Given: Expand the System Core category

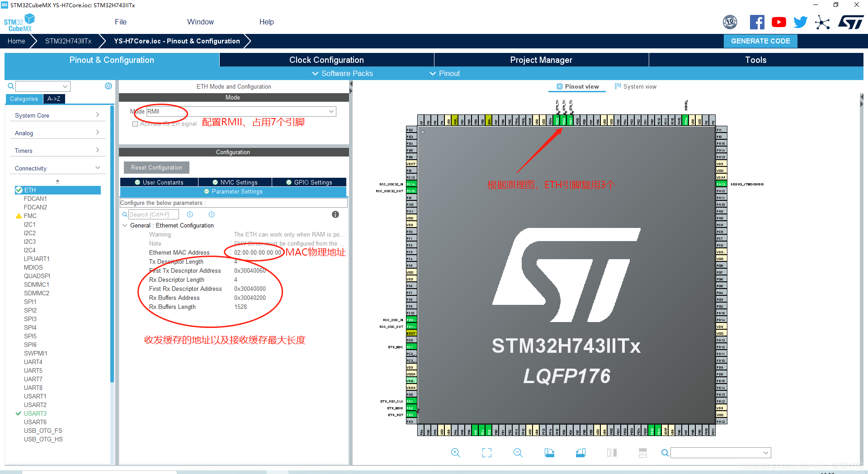Looking at the screenshot, I should (57, 115).
